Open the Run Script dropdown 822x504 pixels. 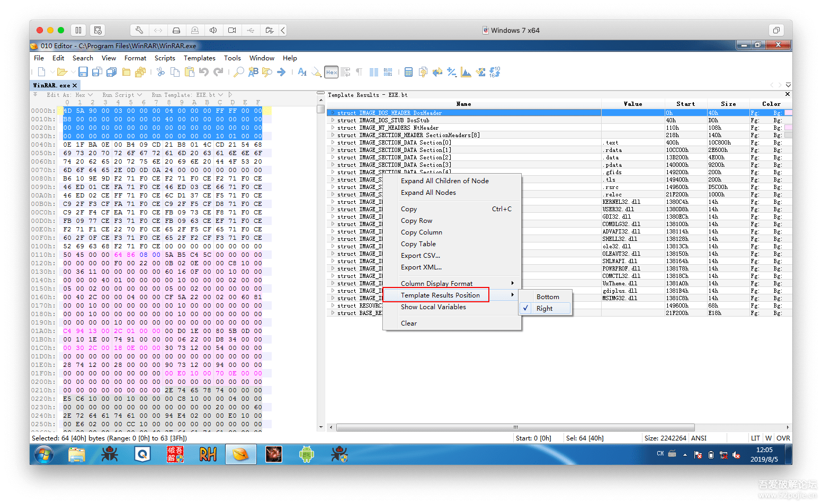pos(122,95)
